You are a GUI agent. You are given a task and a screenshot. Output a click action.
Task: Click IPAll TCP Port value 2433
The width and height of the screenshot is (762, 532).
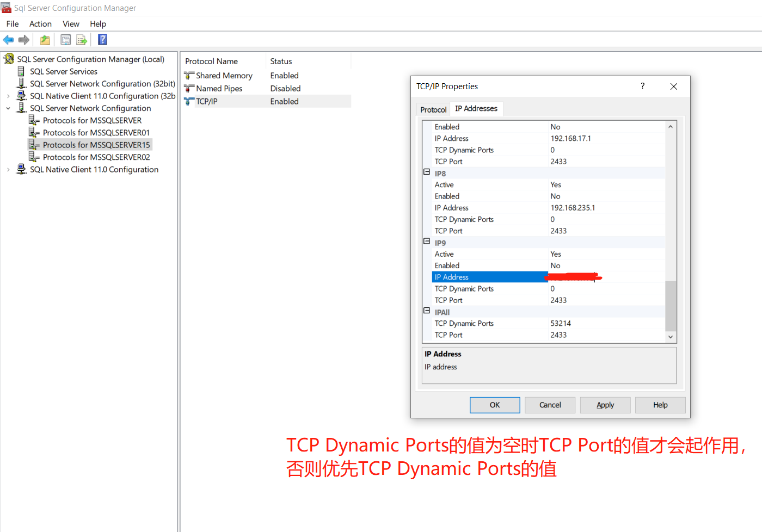click(558, 335)
